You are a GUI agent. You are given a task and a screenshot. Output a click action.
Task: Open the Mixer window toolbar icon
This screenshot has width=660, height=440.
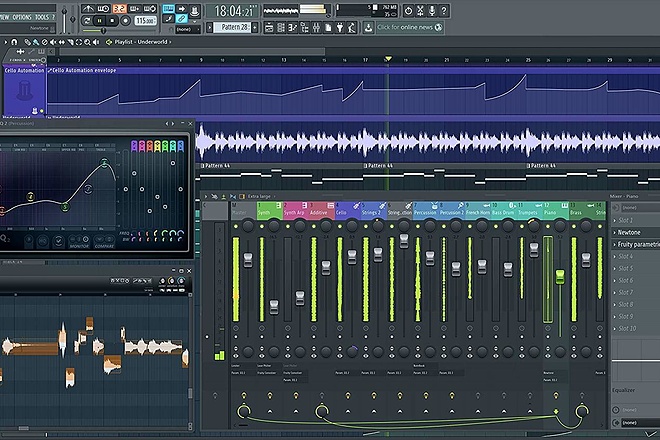click(315, 27)
